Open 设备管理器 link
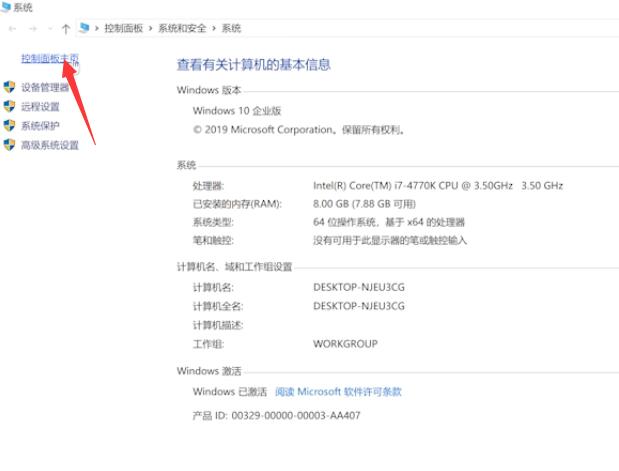The width and height of the screenshot is (619, 471). click(x=45, y=87)
